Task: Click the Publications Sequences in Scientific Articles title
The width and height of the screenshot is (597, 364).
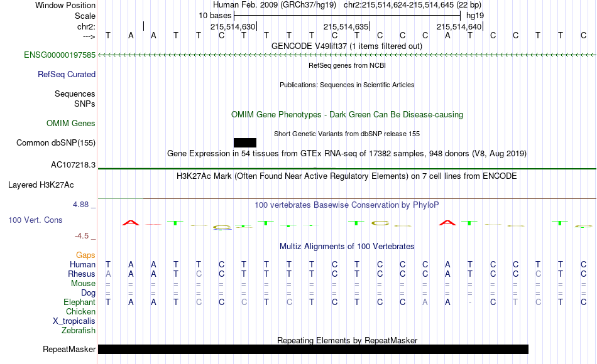Action: pos(347,85)
